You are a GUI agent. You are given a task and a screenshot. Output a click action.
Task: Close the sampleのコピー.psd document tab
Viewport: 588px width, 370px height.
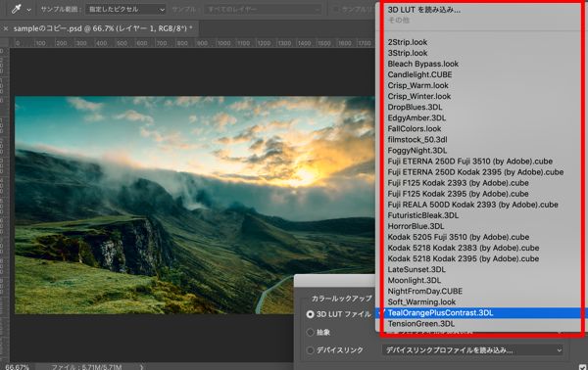[x=6, y=28]
